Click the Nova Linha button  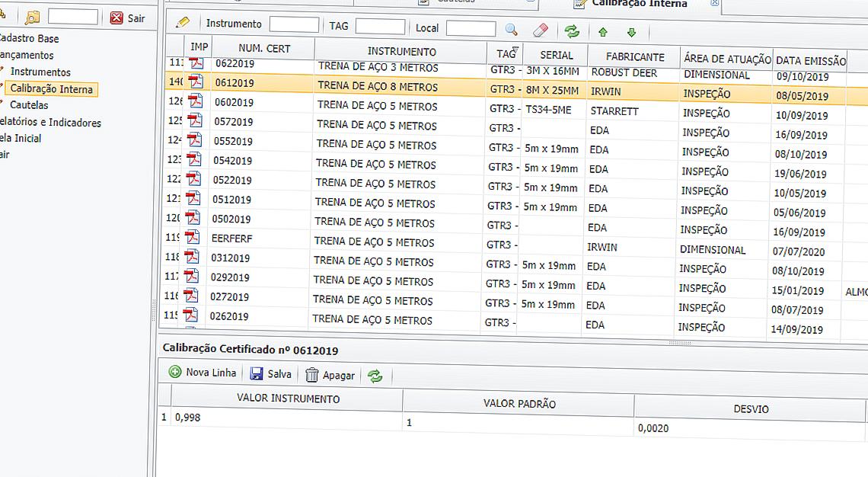pos(203,373)
